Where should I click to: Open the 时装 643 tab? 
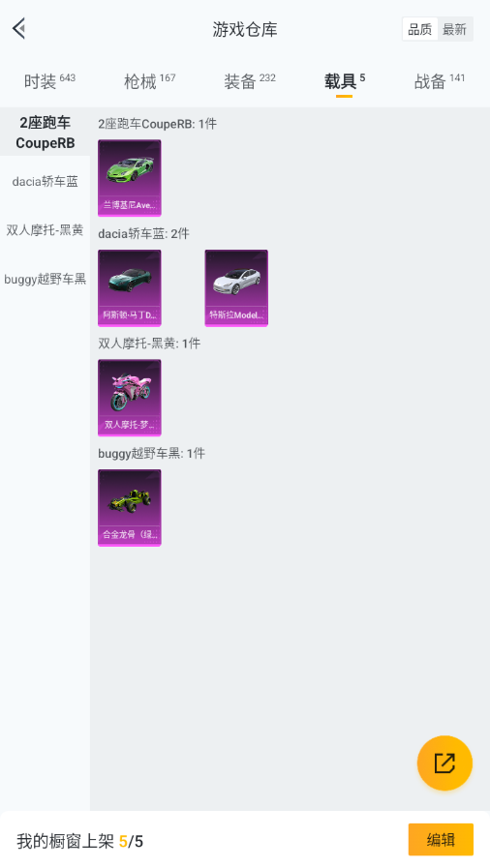(49, 81)
